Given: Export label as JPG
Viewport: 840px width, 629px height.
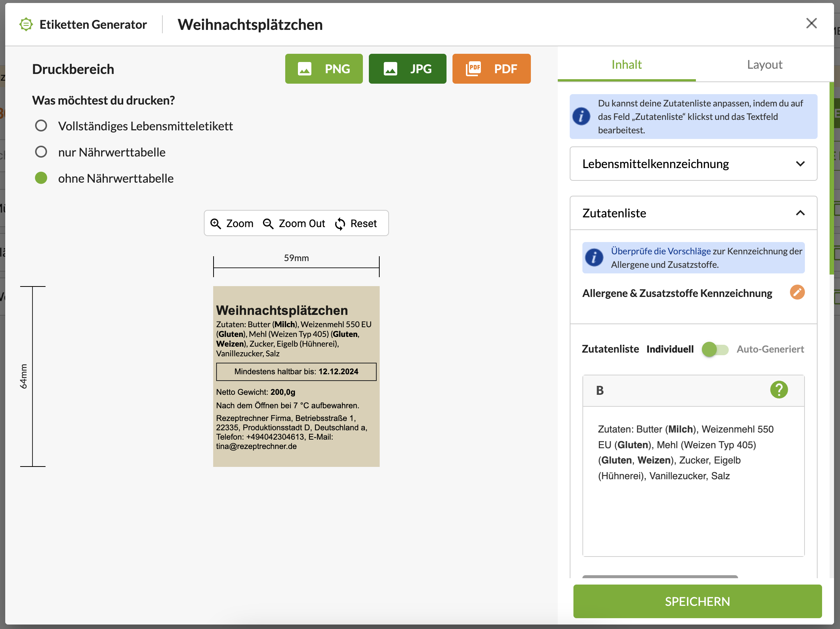Looking at the screenshot, I should 407,69.
